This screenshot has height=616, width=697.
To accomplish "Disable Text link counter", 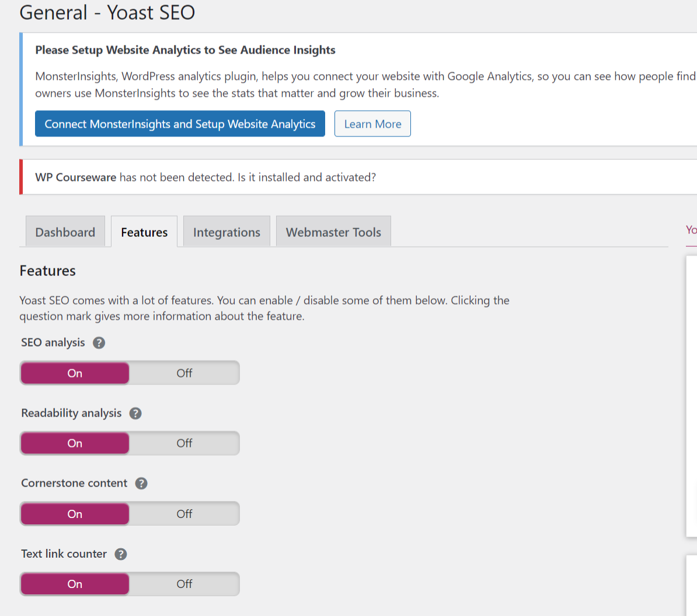I will click(184, 583).
